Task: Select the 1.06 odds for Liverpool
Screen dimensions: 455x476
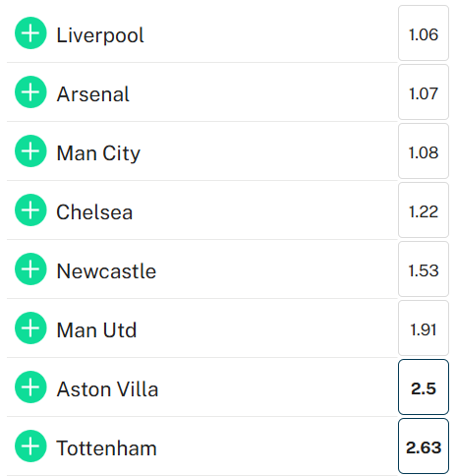Action: (424, 33)
